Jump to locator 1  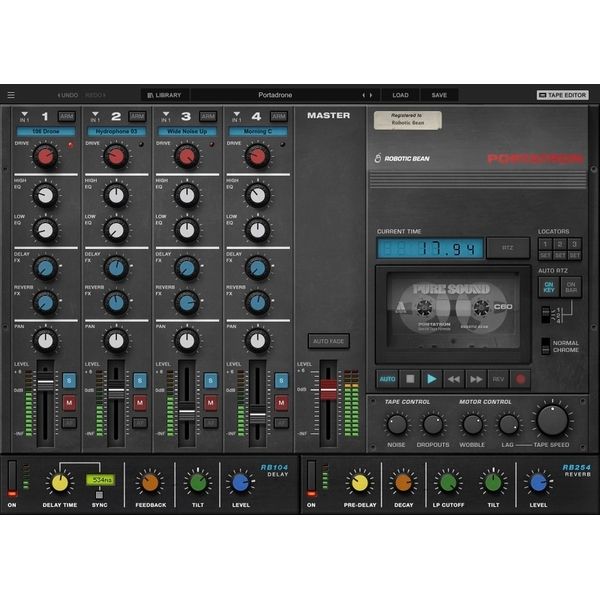tap(545, 244)
